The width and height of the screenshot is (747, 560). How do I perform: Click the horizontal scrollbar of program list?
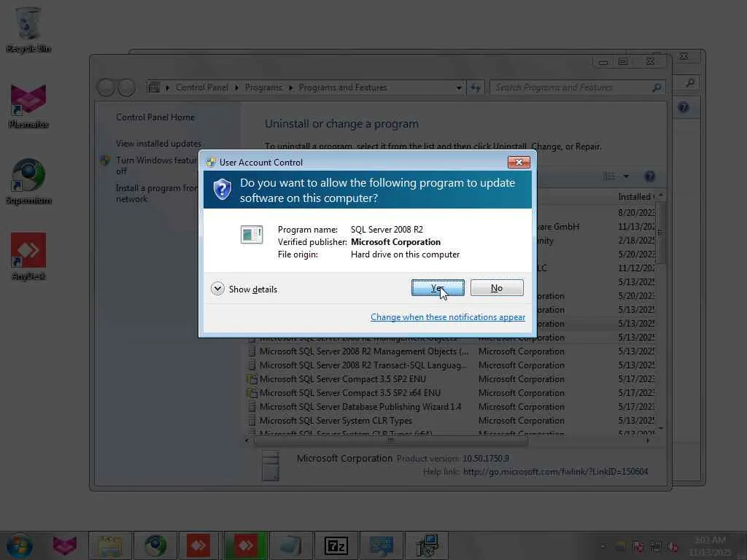pyautogui.click(x=391, y=441)
